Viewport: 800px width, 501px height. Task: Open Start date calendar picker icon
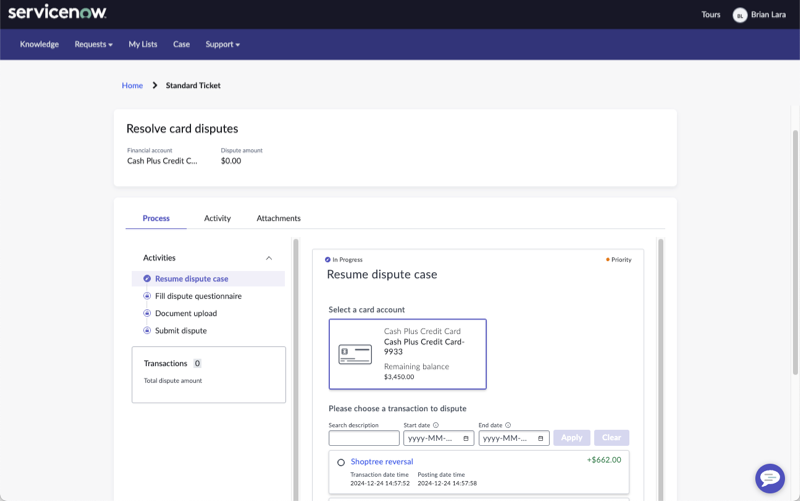466,438
